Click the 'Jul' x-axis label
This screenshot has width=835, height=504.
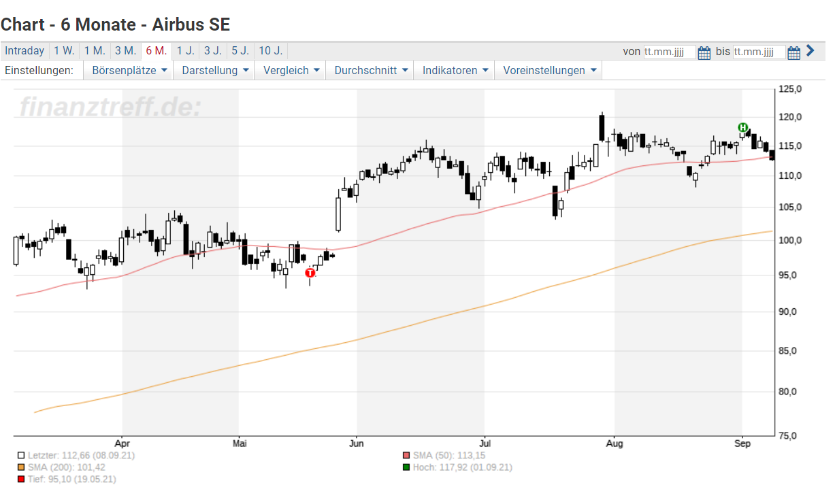[x=484, y=443]
